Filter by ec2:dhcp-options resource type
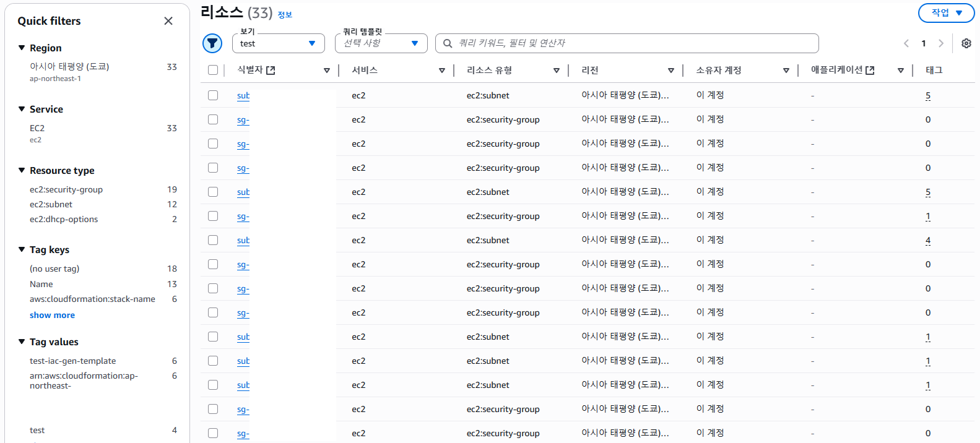 click(64, 219)
